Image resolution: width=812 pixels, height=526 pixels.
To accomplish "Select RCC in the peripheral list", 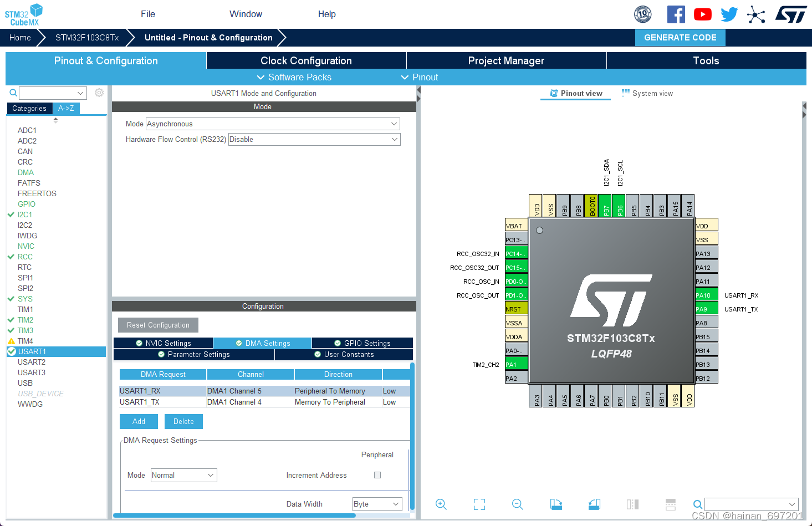I will coord(25,257).
